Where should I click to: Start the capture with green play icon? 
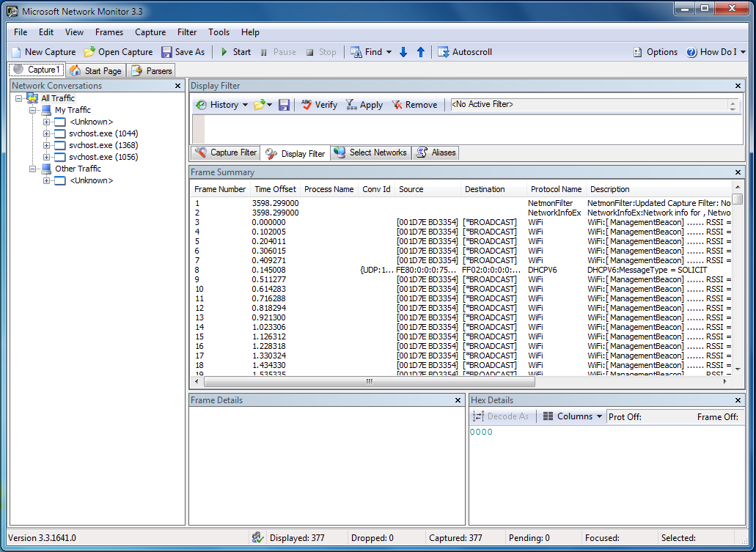224,52
